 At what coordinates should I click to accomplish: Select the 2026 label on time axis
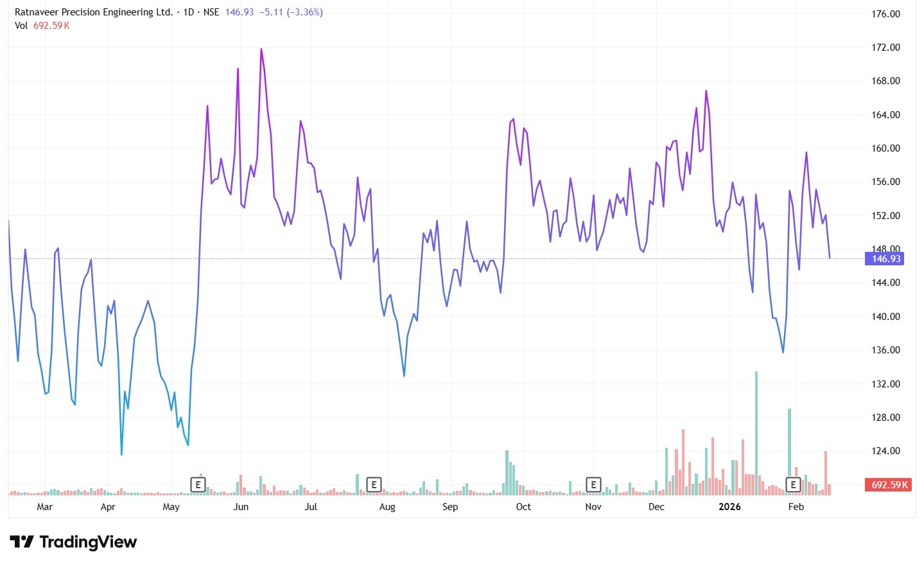pos(729,507)
